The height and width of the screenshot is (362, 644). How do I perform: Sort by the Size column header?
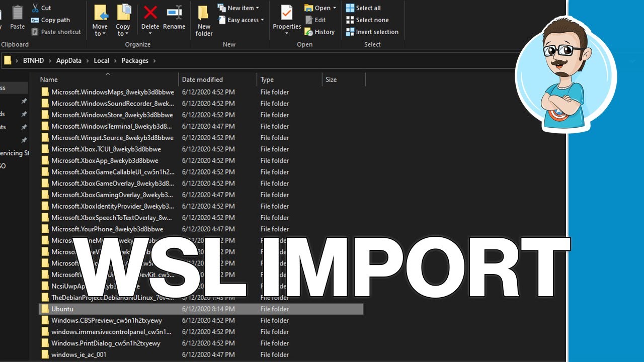point(331,79)
